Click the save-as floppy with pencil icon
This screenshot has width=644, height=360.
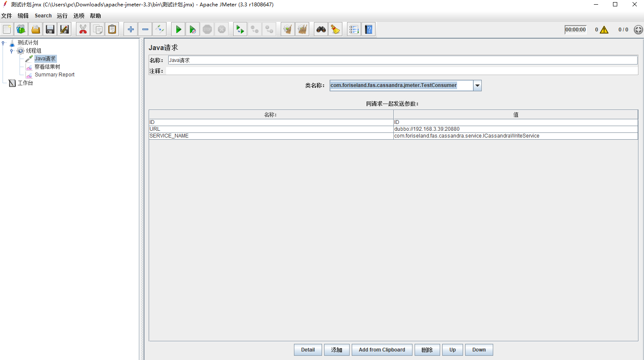[x=65, y=29]
